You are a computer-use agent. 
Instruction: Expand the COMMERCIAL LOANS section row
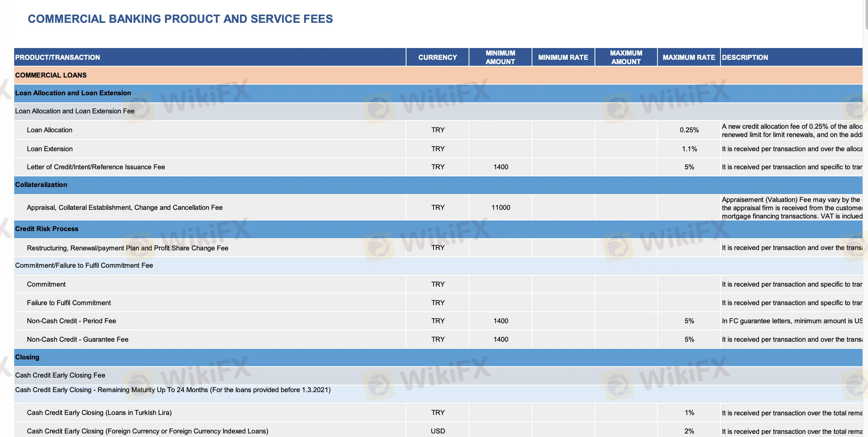tap(50, 75)
